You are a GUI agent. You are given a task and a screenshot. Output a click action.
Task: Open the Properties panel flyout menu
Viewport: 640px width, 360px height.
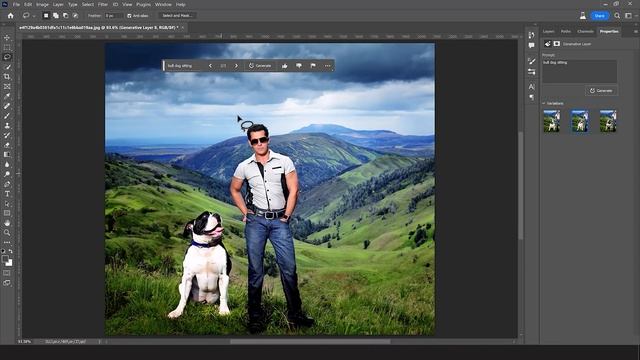click(x=636, y=31)
